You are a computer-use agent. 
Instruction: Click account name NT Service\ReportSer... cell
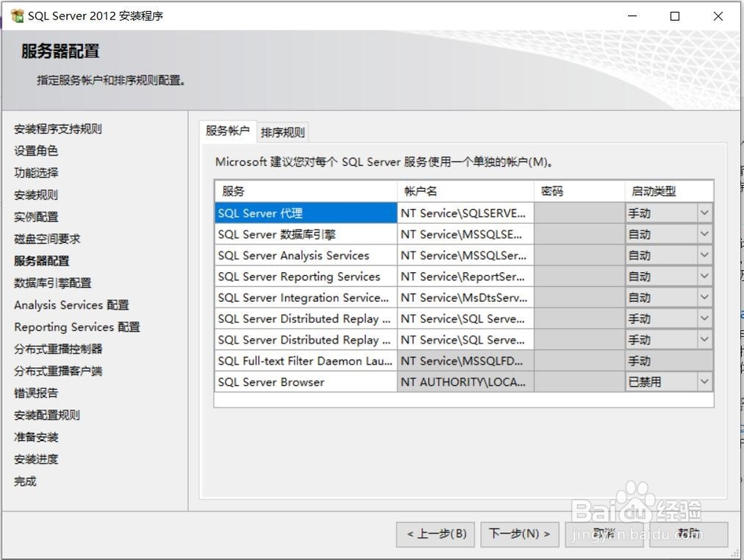coord(466,277)
